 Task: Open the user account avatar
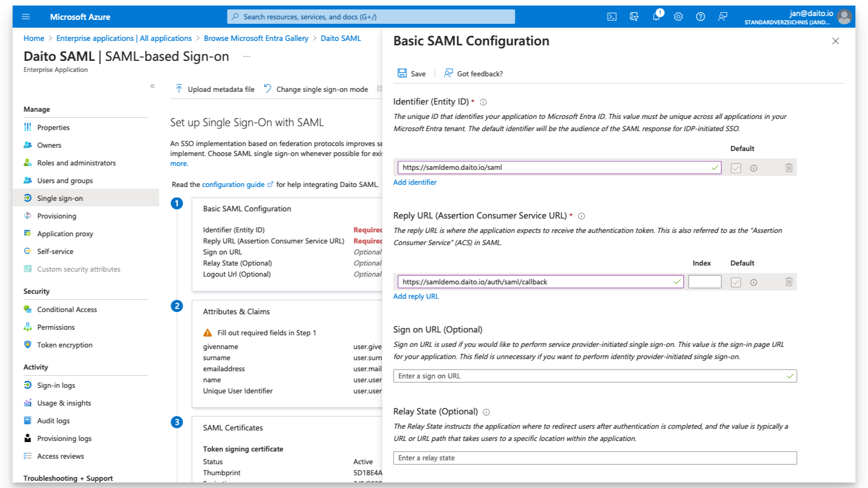click(844, 17)
